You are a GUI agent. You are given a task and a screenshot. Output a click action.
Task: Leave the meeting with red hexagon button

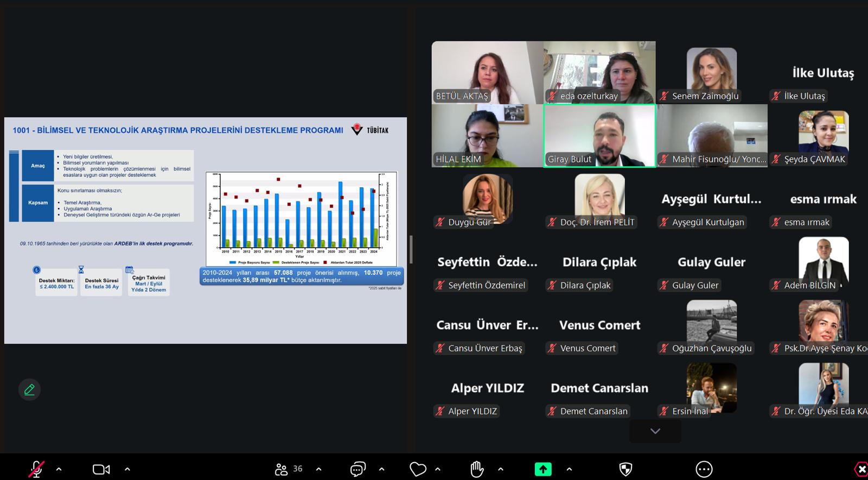click(861, 469)
